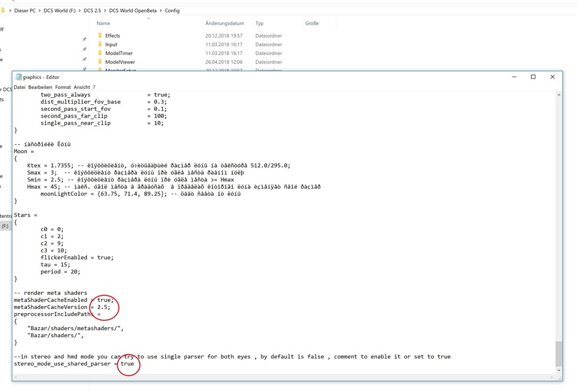Place cursor on metaShaderCacheEnabled line

click(63, 300)
